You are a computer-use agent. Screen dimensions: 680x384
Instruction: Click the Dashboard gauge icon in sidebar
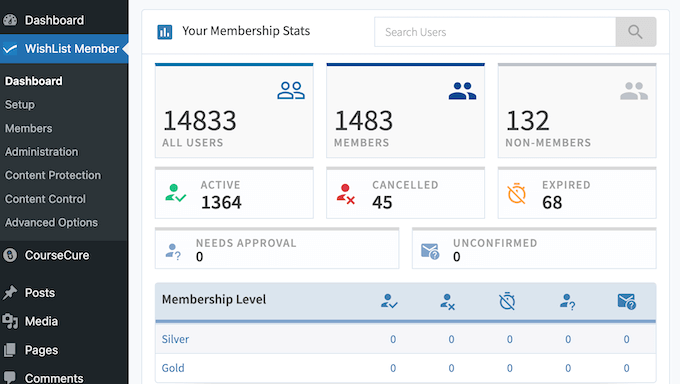coord(10,20)
